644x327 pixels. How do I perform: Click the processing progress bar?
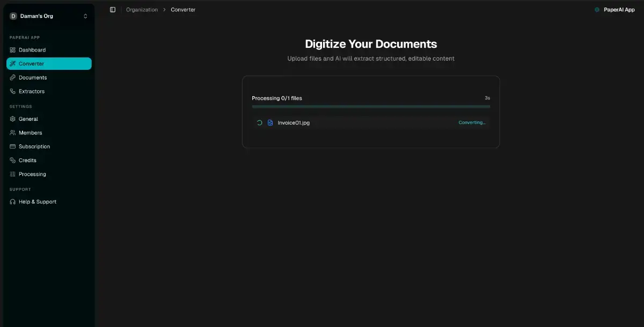pyautogui.click(x=371, y=107)
